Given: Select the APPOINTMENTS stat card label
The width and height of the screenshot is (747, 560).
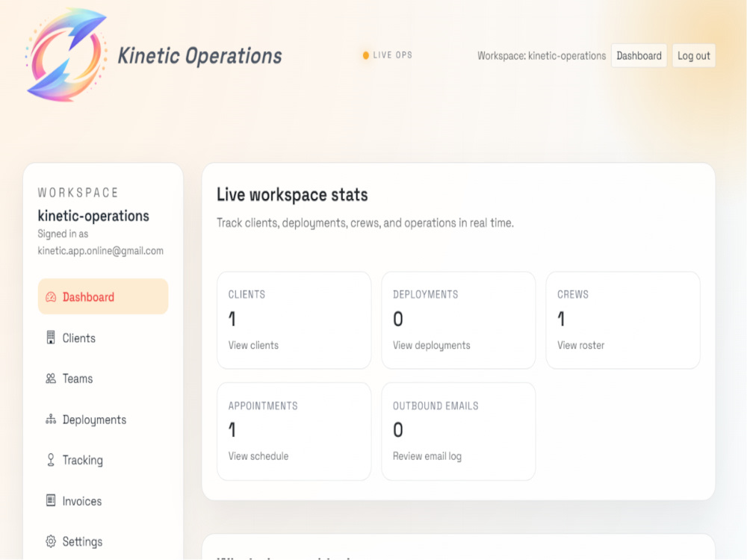Looking at the screenshot, I should click(x=263, y=405).
